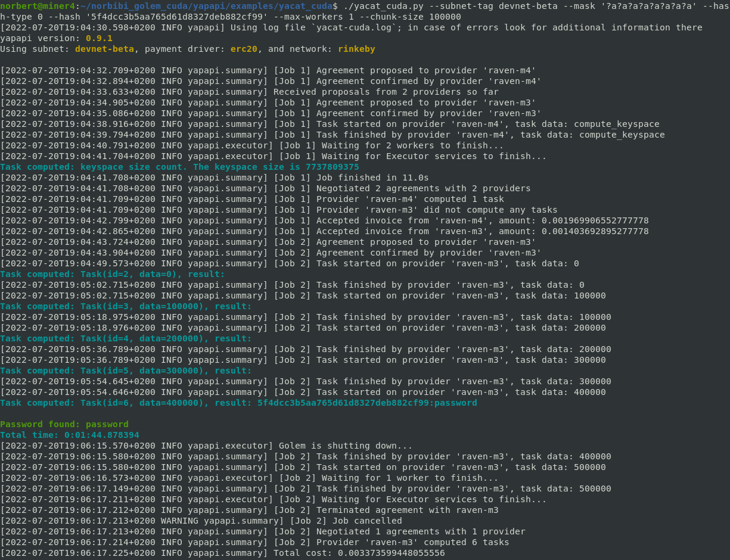Click the [Job 2] line 'Task started ... task data: 500000'
Screen dimensions: 730x560
pyautogui.click(x=303, y=467)
